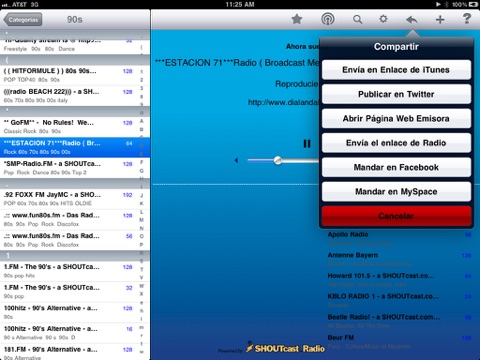This screenshot has height=360, width=480.
Task: Select 181.FM 90's Alternative station
Action: [69, 352]
